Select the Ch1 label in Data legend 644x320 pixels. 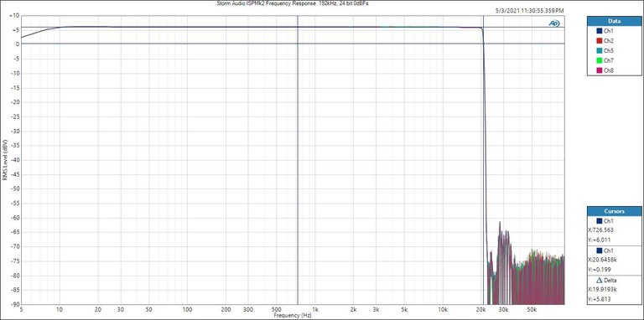609,31
